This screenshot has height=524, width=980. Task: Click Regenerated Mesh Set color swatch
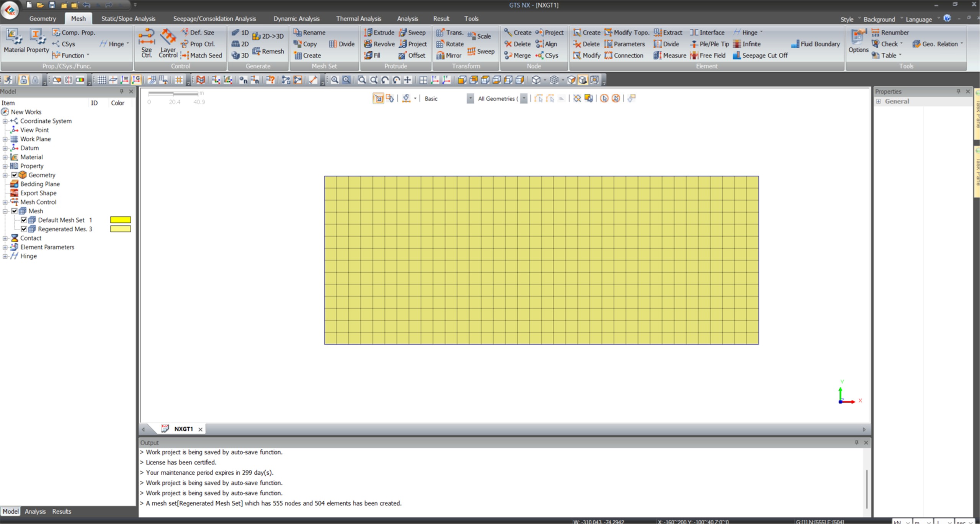[121, 229]
